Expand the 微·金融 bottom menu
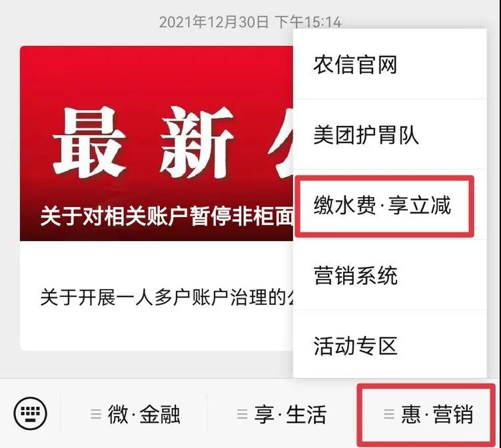501x448 pixels. pyautogui.click(x=135, y=414)
